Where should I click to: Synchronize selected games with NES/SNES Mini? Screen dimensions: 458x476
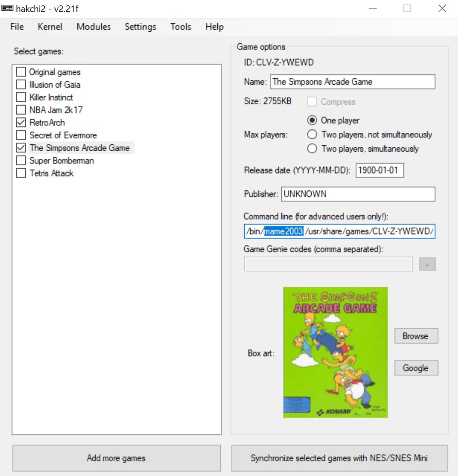[339, 458]
